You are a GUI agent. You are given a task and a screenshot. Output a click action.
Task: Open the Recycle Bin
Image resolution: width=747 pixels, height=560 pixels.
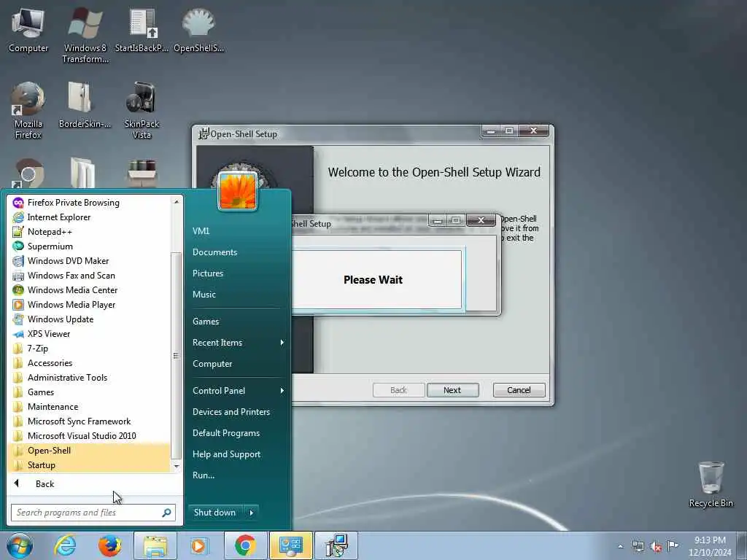(711, 484)
